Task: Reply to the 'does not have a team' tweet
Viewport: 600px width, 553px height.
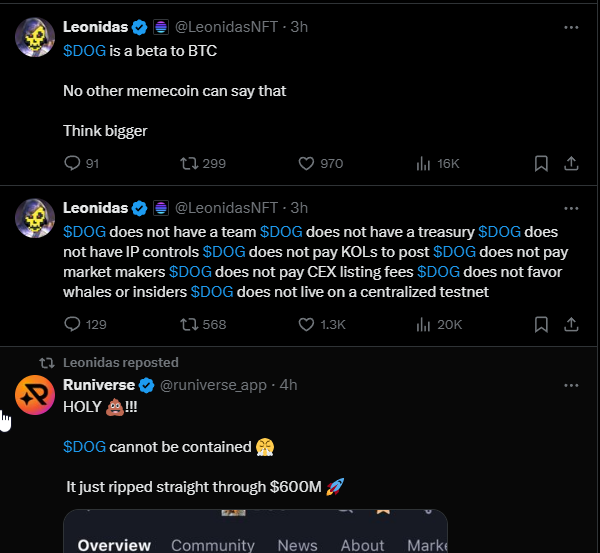Action: tap(72, 324)
